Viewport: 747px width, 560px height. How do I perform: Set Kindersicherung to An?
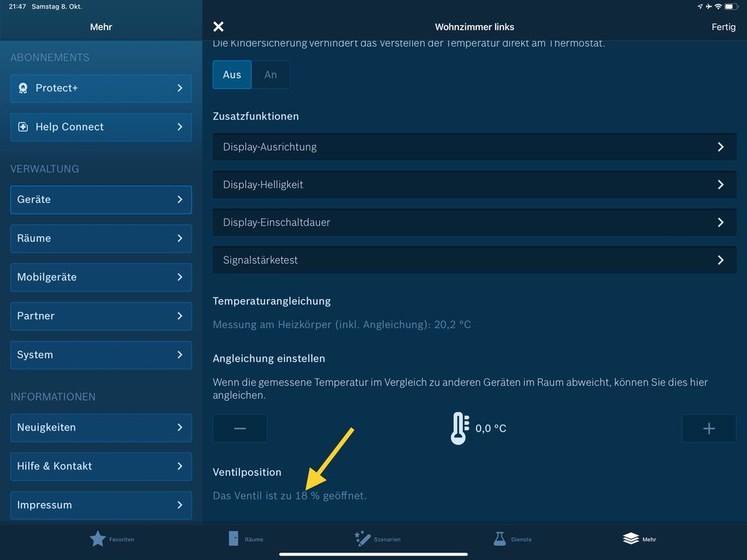271,75
